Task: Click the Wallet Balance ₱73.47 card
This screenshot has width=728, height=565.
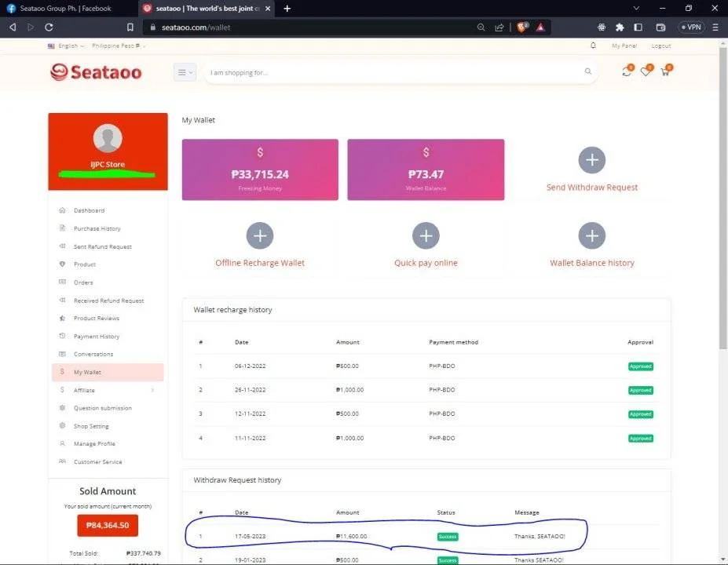Action: pos(426,169)
